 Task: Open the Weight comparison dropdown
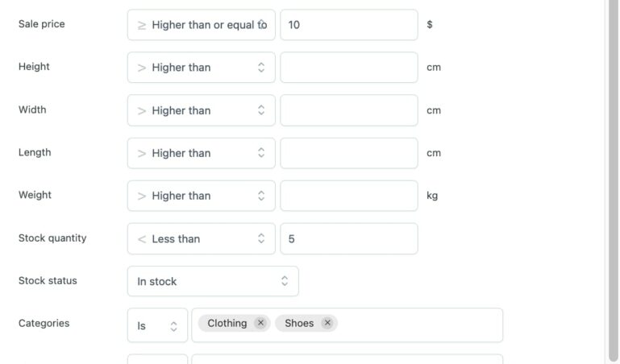point(201,196)
